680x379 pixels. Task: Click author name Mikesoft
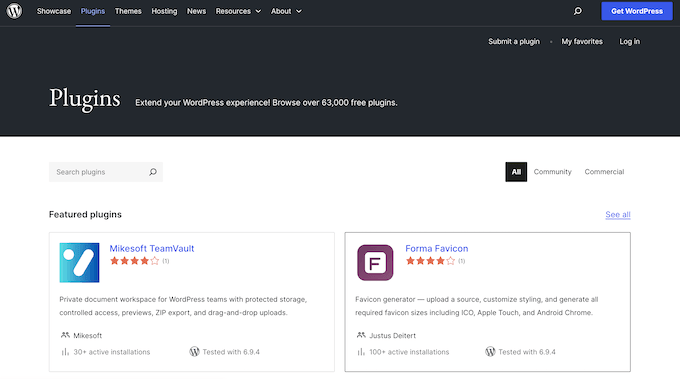point(88,336)
